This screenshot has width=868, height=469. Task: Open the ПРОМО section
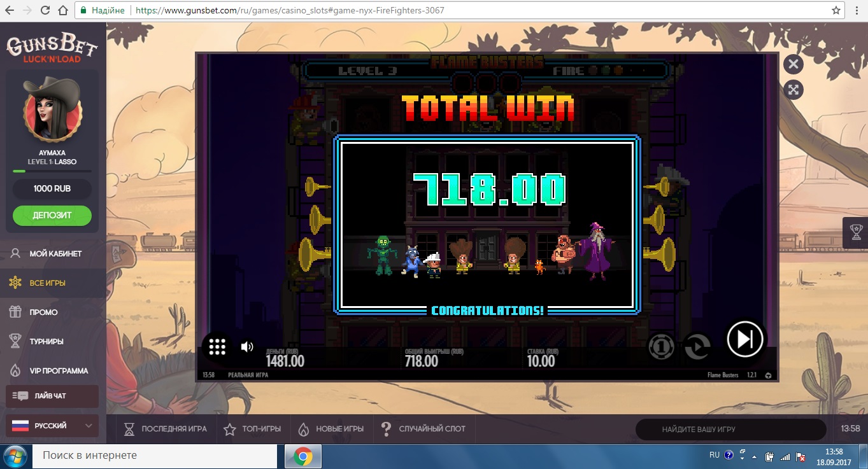pyautogui.click(x=53, y=312)
